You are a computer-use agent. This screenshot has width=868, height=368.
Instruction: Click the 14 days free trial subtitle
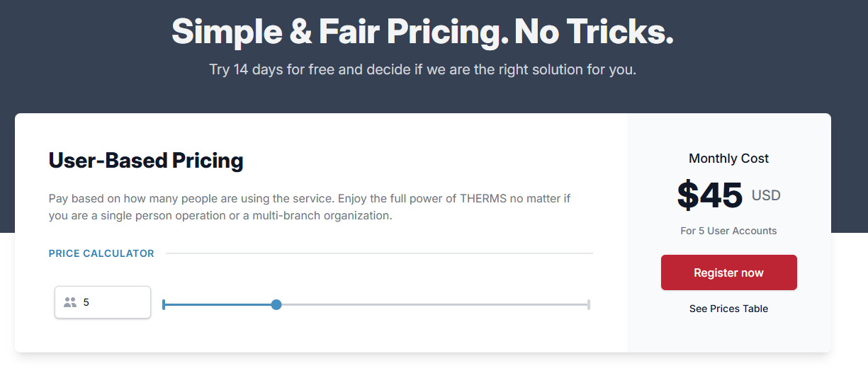pyautogui.click(x=422, y=70)
